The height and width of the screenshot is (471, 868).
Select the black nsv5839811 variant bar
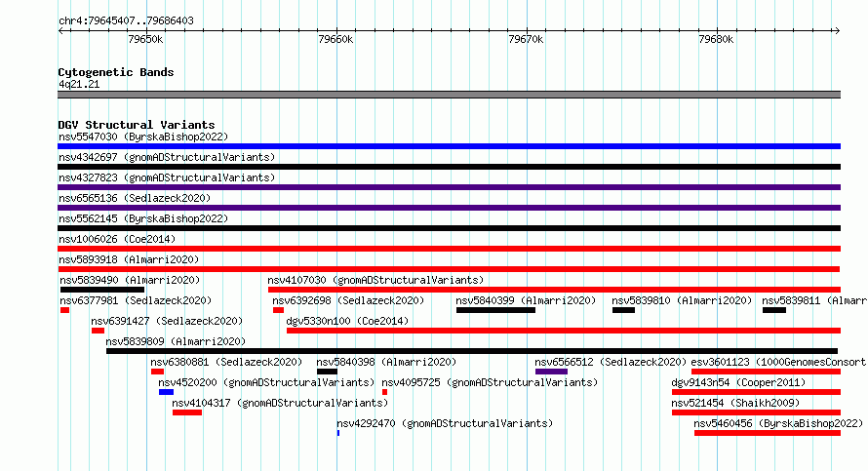[774, 310]
